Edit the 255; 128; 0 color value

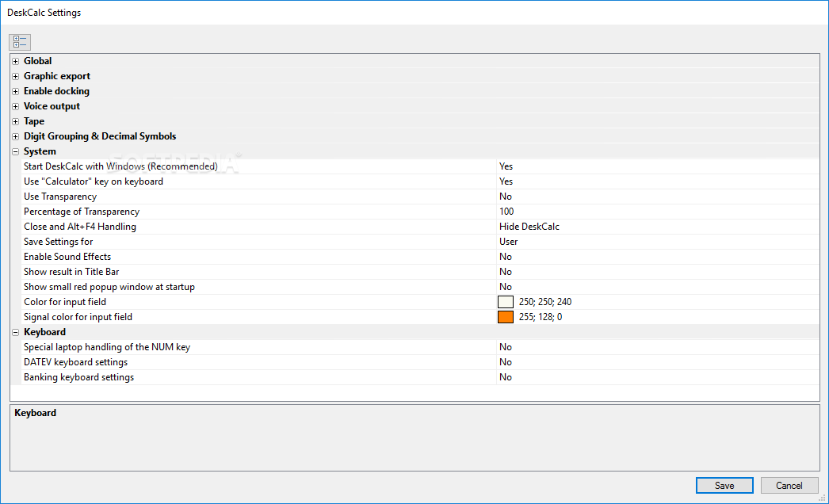(541, 317)
